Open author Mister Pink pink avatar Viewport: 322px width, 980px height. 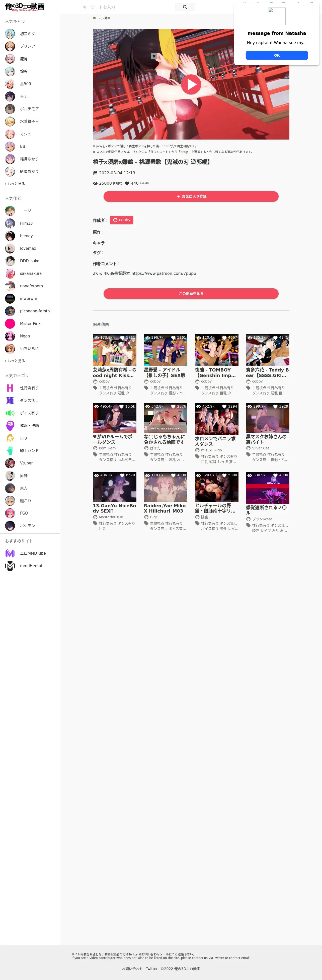[x=10, y=324]
